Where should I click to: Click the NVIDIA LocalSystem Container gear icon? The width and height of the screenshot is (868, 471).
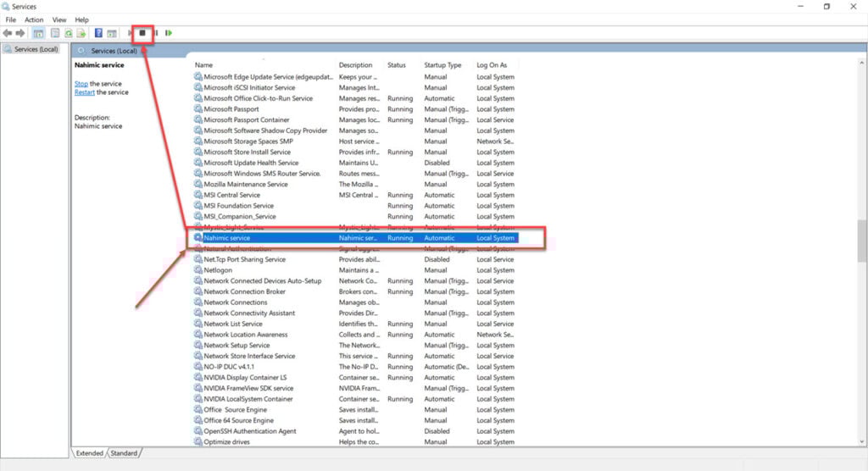(x=198, y=398)
